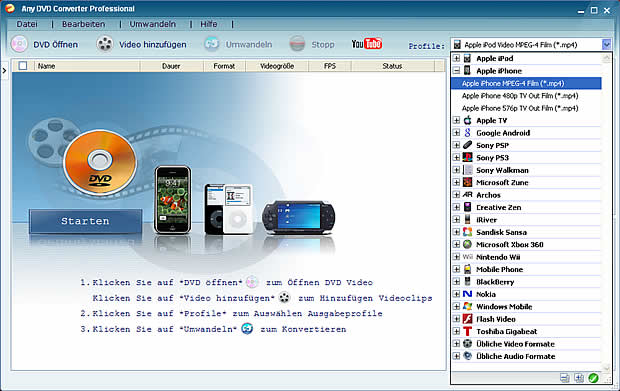Image resolution: width=620 pixels, height=391 pixels.
Task: Expand the Übliche Audio Formate group
Action: coord(456,356)
